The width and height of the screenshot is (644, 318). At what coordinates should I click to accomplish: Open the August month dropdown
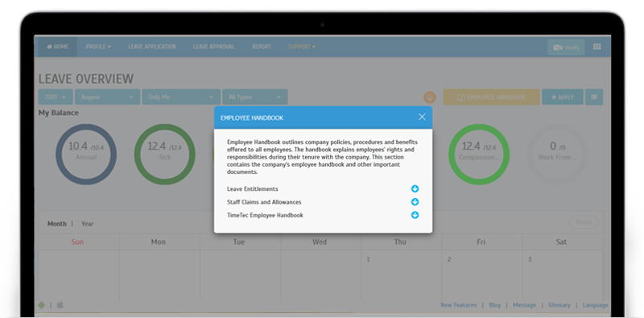coord(107,97)
